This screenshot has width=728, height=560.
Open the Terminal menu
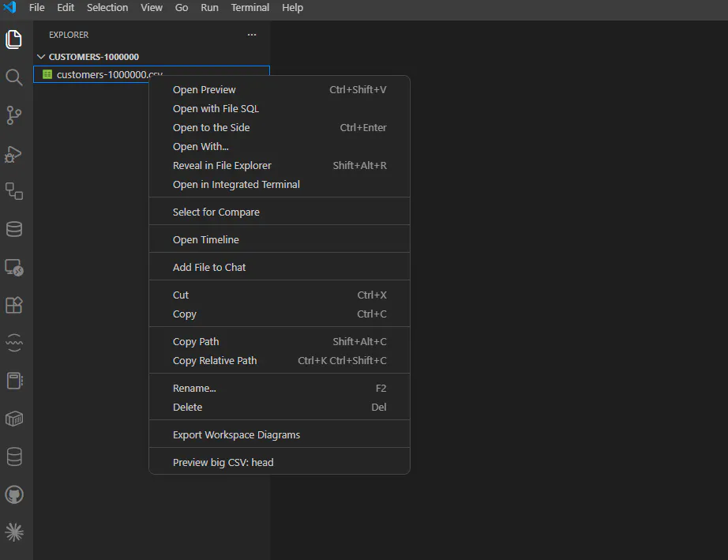[250, 7]
